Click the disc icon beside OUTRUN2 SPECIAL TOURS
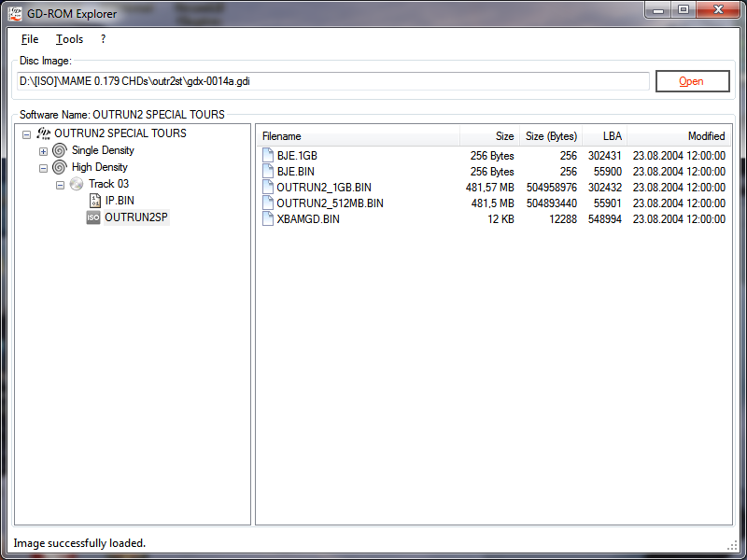747x560 pixels. coord(43,133)
